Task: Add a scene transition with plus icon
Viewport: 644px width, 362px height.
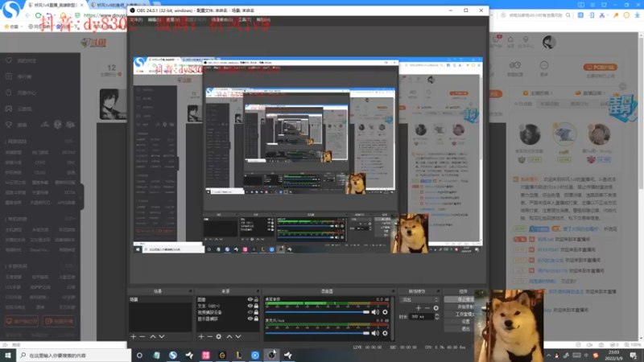Action: pyautogui.click(x=418, y=308)
